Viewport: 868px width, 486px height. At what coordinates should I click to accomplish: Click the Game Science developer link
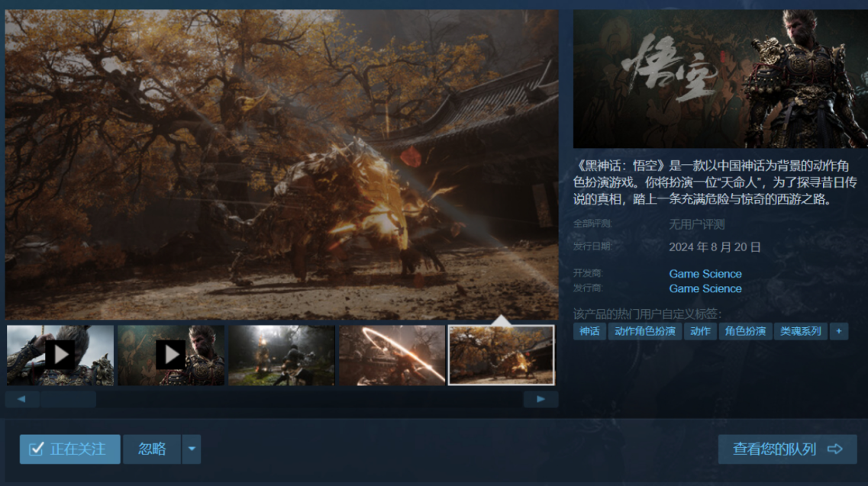(705, 274)
